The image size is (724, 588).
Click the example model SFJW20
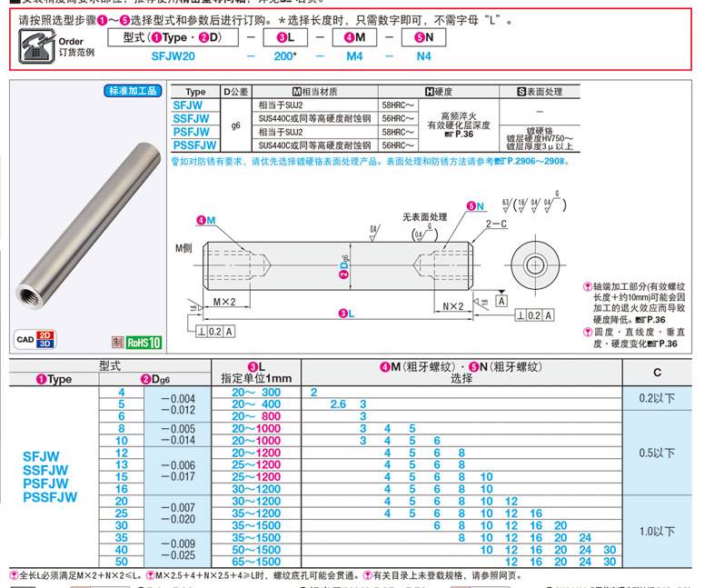(x=173, y=56)
